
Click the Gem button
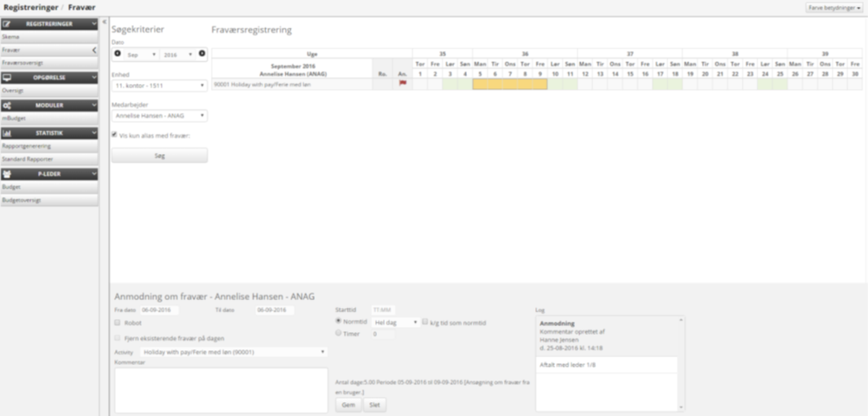click(x=347, y=405)
